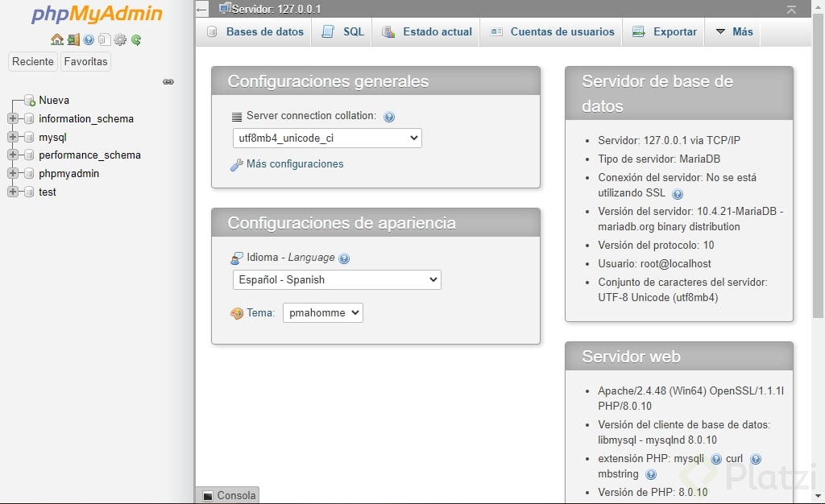Open help icon next to utilizando SSL
Image resolution: width=825 pixels, height=504 pixels.
pos(678,194)
